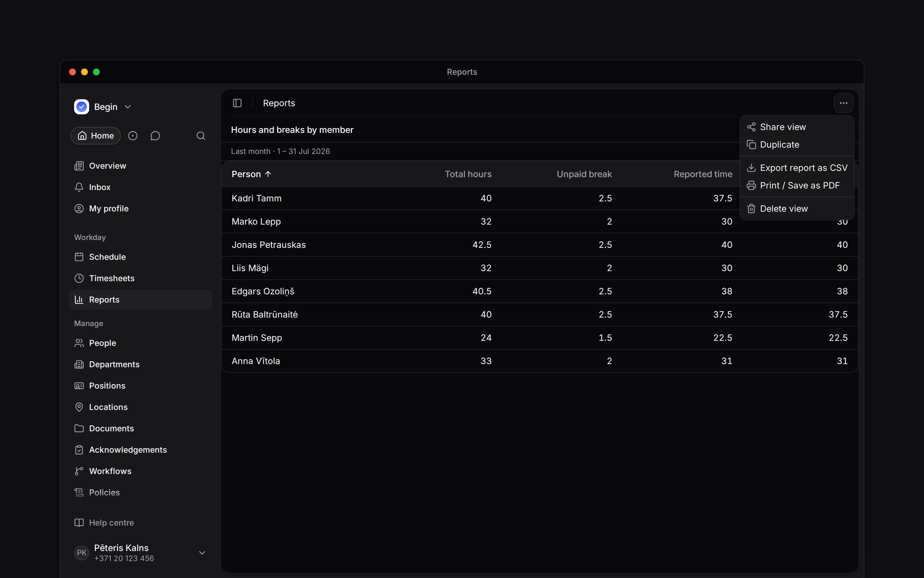Open Departments in Manage section
Viewport: 924px width, 578px height.
pyautogui.click(x=140, y=364)
